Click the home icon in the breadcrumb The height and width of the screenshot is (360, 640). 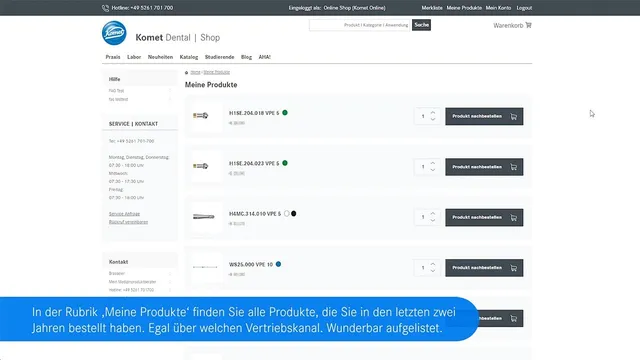coord(187,73)
